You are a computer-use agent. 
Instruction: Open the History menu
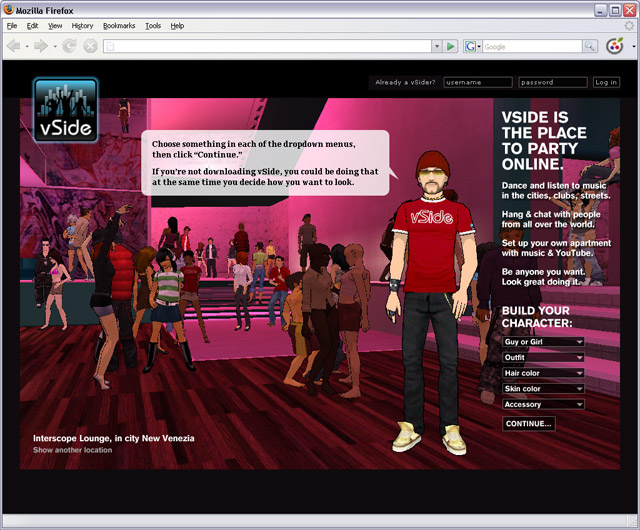pos(82,26)
